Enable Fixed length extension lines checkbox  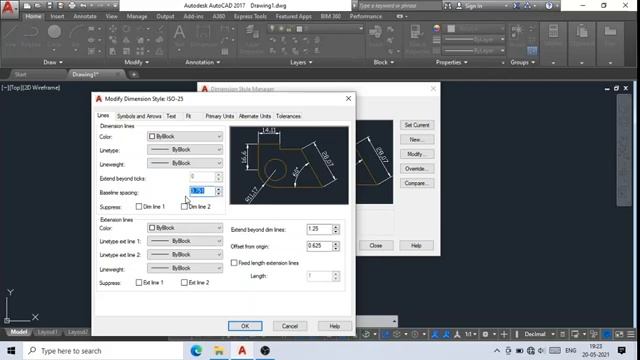[x=234, y=263]
